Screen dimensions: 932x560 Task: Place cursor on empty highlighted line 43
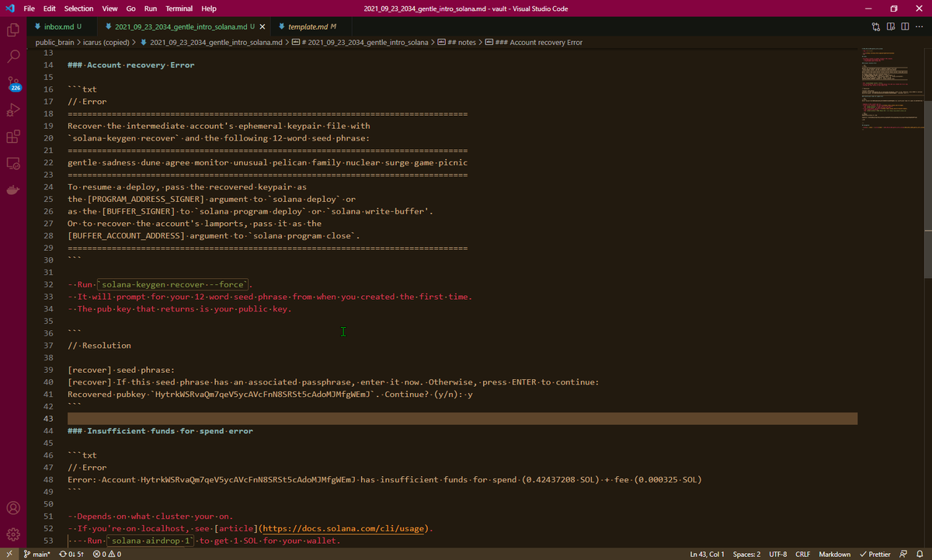[462, 419]
